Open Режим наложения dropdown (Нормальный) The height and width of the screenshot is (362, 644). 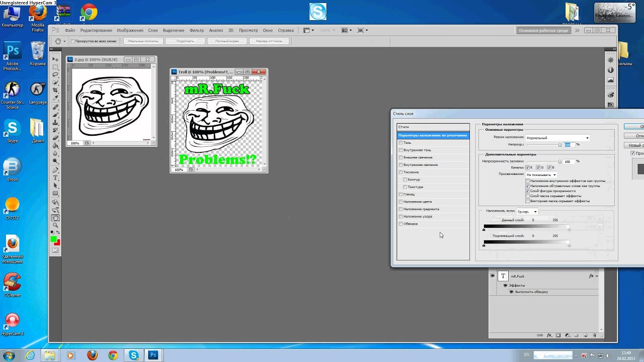(557, 138)
